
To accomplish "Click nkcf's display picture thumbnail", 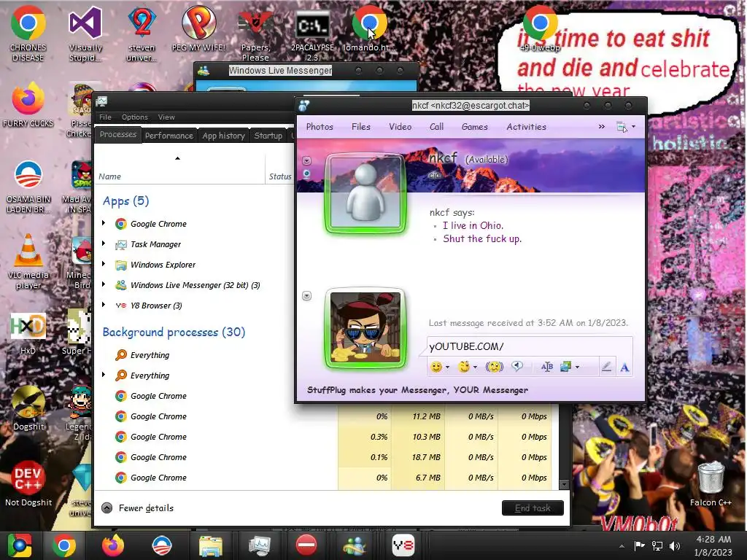I will tap(365, 192).
